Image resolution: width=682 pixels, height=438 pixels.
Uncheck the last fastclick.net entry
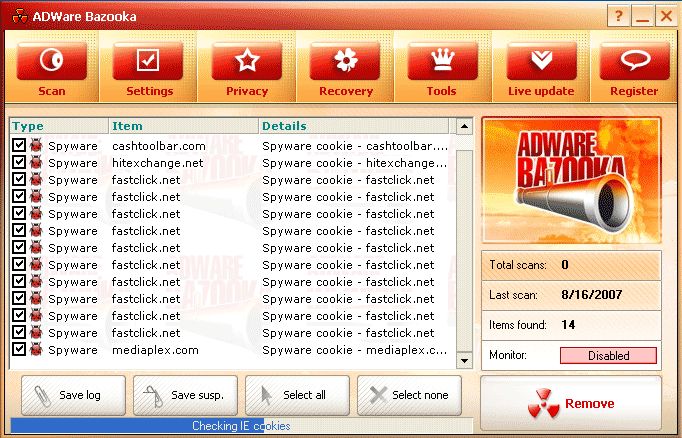point(19,332)
